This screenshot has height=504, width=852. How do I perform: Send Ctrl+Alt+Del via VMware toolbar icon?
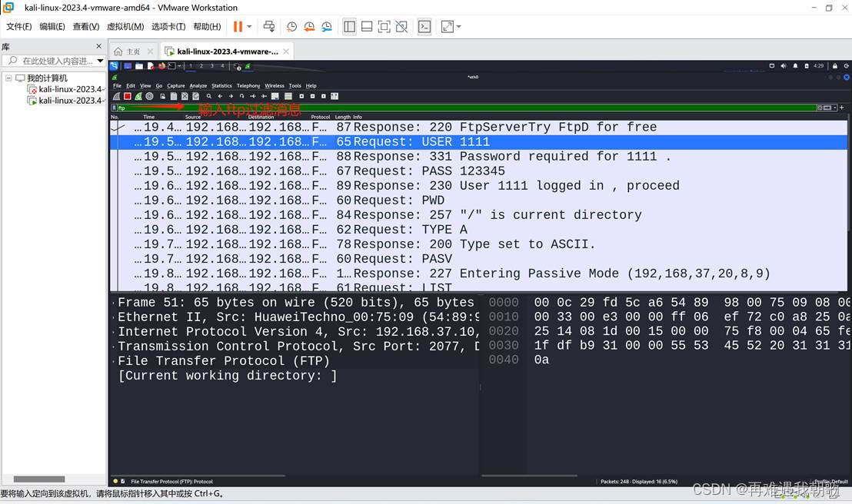click(270, 26)
